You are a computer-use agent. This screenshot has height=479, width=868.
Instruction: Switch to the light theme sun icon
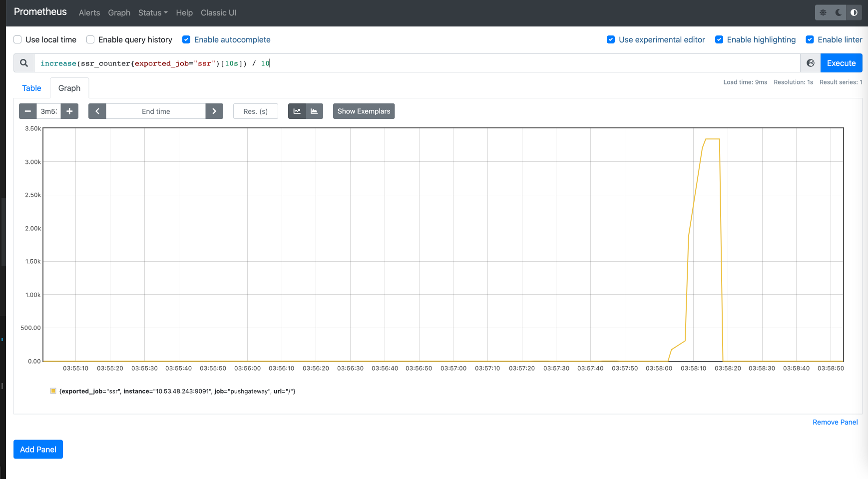click(x=823, y=12)
